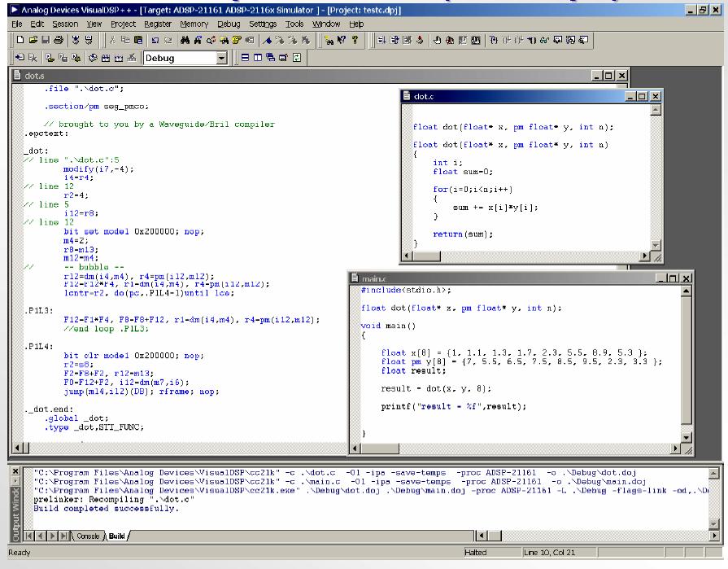Close the Output Window panel with X
The width and height of the screenshot is (728, 569).
(x=15, y=471)
